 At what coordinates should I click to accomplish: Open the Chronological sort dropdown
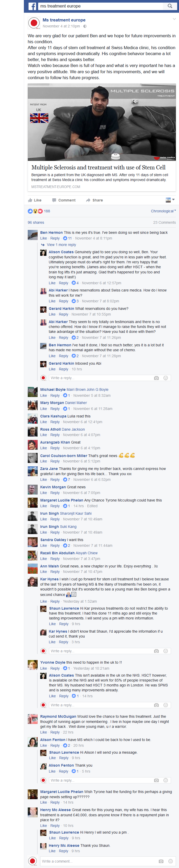pyautogui.click(x=163, y=211)
